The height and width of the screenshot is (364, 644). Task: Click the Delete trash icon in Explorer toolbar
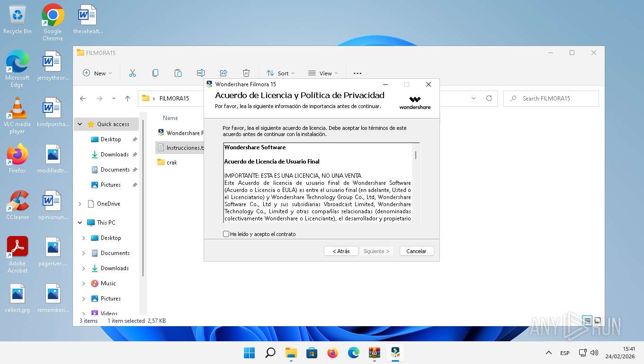tap(246, 73)
